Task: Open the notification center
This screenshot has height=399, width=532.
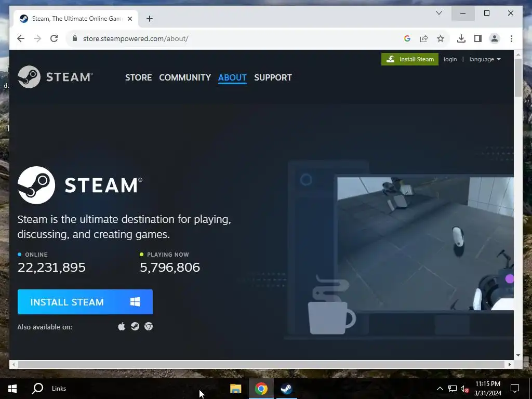Action: (515, 389)
